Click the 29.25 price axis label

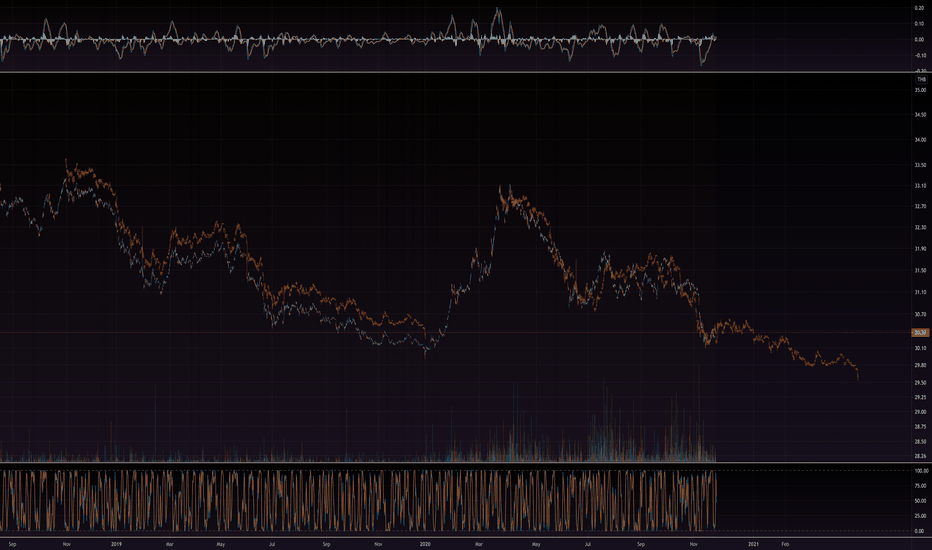pos(920,397)
